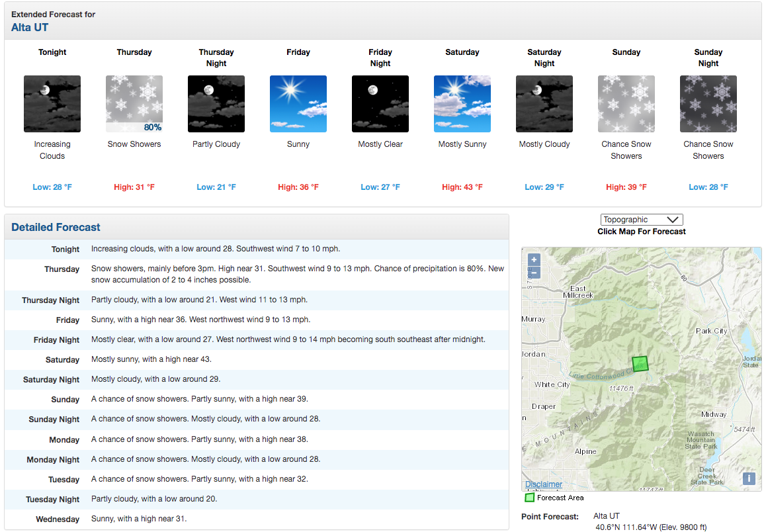Click Alpine on the topographic map
Image resolution: width=766 pixels, height=532 pixels.
click(585, 451)
